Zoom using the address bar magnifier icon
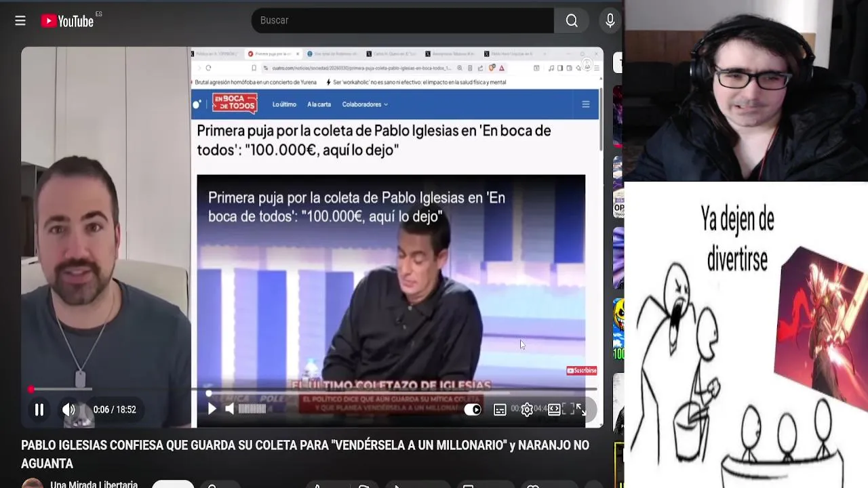868x488 pixels. click(x=459, y=68)
